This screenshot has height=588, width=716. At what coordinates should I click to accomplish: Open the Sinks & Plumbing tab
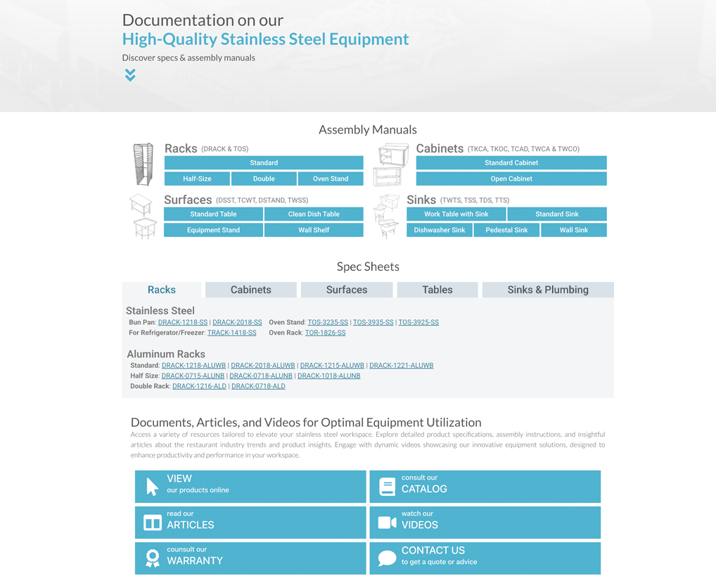pos(547,290)
